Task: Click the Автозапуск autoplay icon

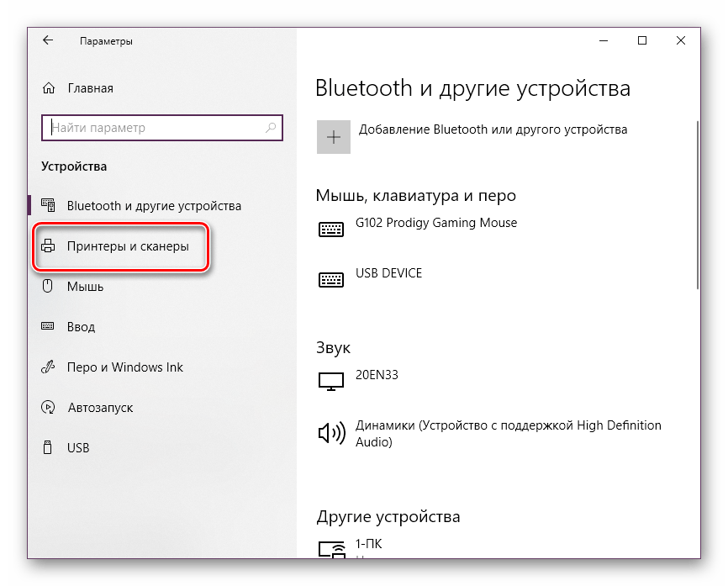Action: pos(49,408)
